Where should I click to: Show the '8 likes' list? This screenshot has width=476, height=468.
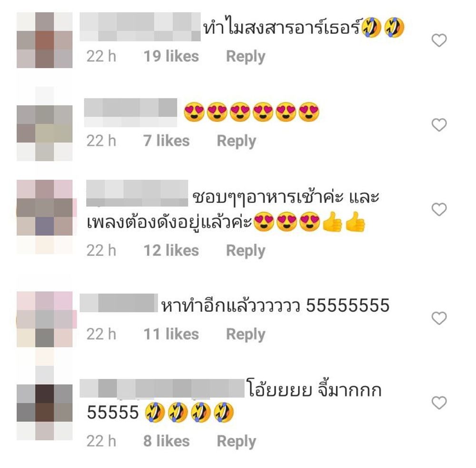tap(166, 441)
